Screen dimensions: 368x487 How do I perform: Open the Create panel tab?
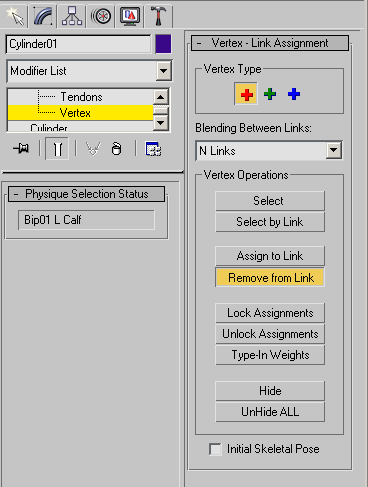pyautogui.click(x=15, y=16)
